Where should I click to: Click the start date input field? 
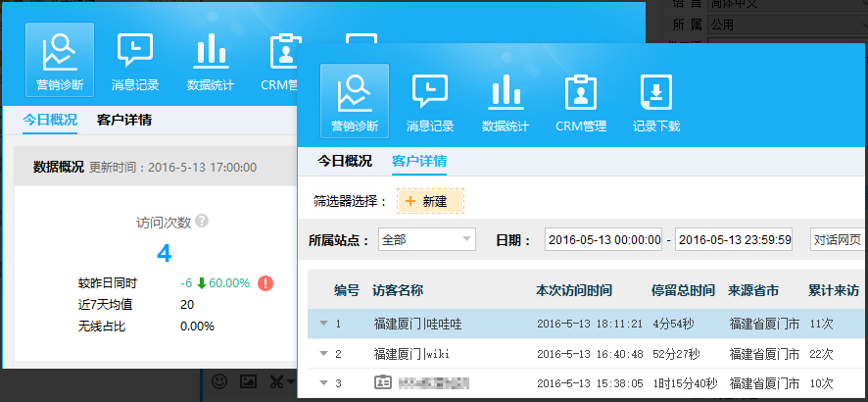604,240
